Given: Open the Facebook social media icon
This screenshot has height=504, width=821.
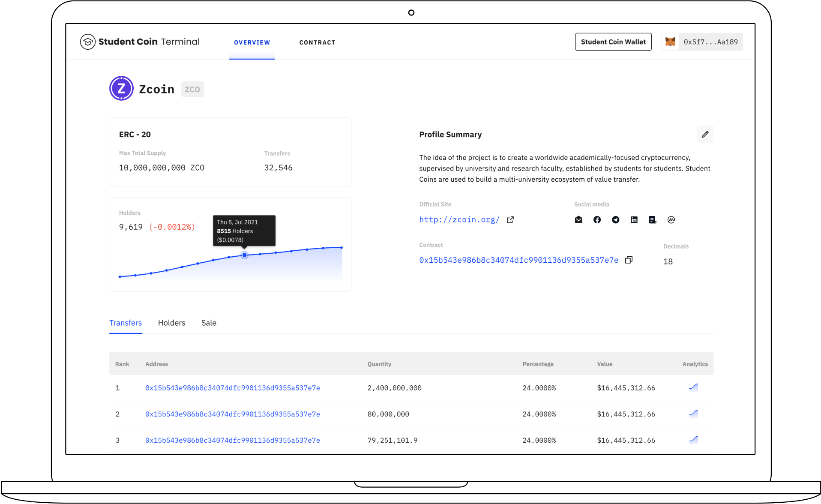Looking at the screenshot, I should pos(597,220).
